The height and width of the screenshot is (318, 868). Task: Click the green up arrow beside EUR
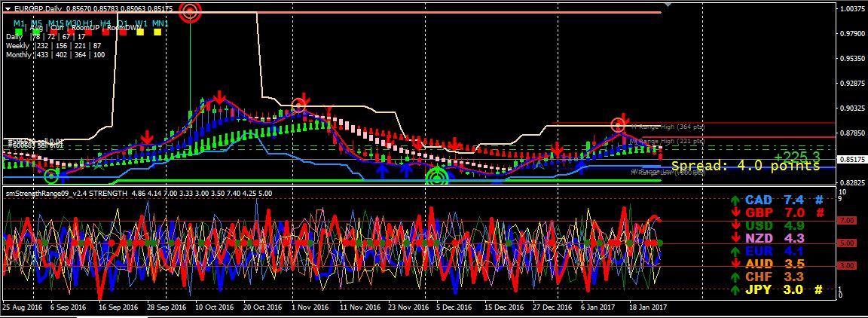734,251
